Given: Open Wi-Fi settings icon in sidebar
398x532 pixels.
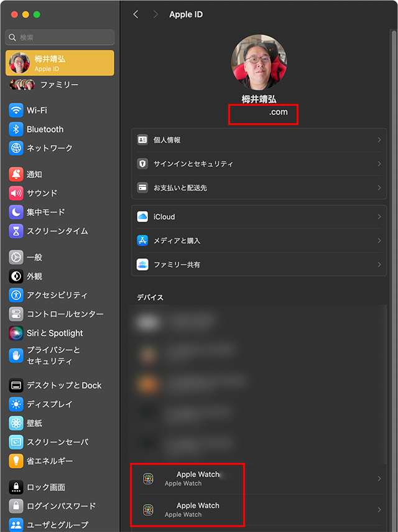Looking at the screenshot, I should (16, 110).
